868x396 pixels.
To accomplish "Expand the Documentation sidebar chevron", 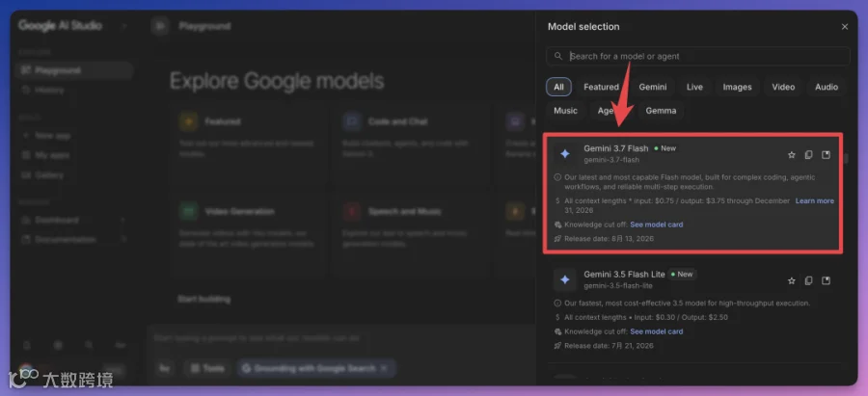I will click(x=122, y=240).
